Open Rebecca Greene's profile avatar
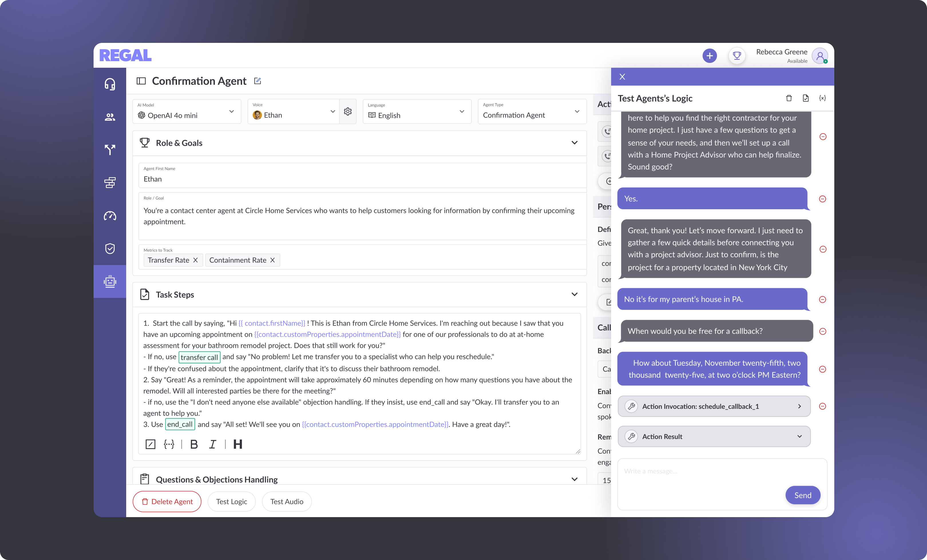The image size is (927, 560). click(820, 56)
